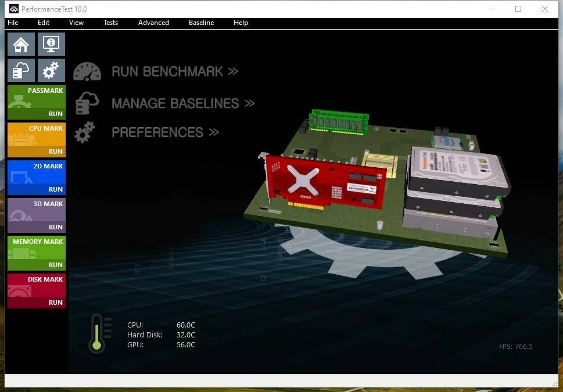Close the PerformanceTest window
This screenshot has width=563, height=392.
coord(544,9)
